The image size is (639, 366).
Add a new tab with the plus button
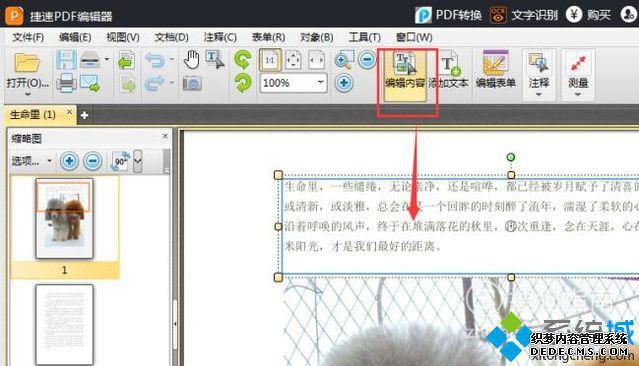pyautogui.click(x=84, y=115)
